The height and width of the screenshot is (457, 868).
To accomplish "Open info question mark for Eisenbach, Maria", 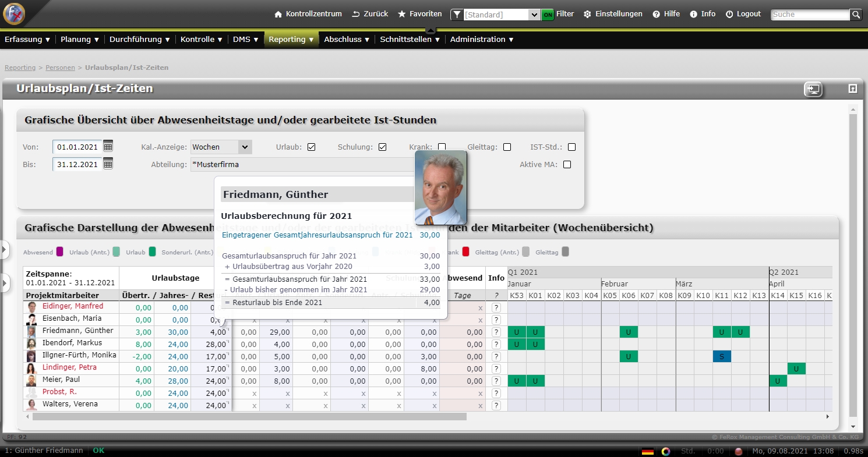I will [x=496, y=320].
